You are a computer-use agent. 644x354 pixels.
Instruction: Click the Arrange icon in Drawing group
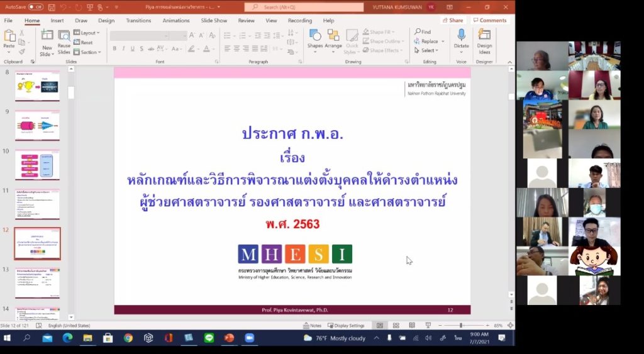click(x=333, y=36)
